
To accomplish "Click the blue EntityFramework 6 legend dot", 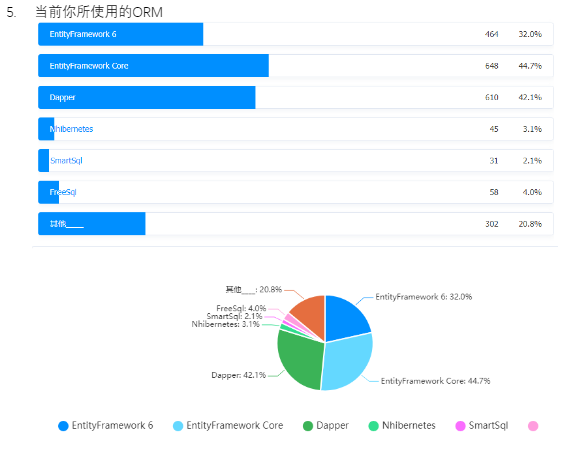I will tap(63, 426).
